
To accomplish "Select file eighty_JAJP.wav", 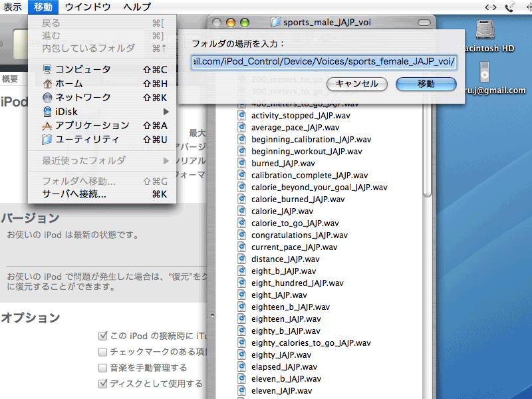I will pos(281,355).
